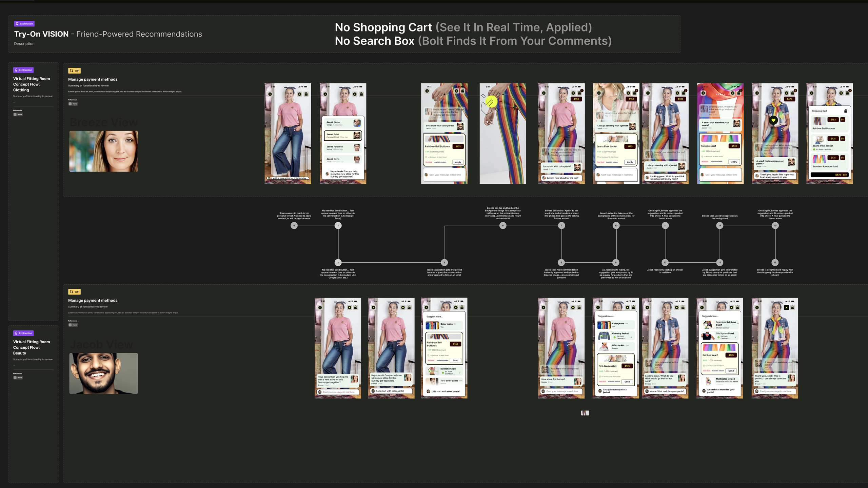This screenshot has height=488, width=868.
Task: Click the bag icon beside Shopping Cart title
Action: [x=846, y=111]
